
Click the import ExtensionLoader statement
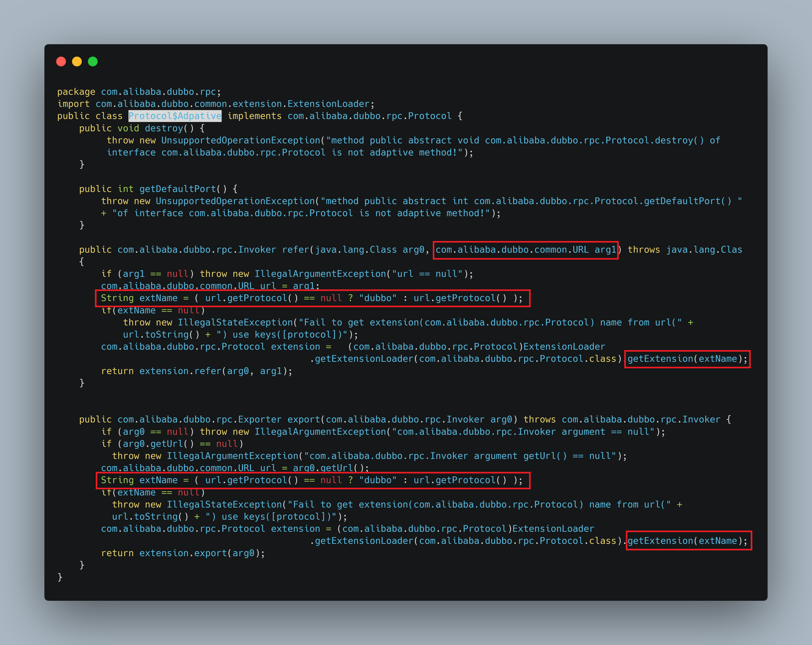(x=215, y=104)
